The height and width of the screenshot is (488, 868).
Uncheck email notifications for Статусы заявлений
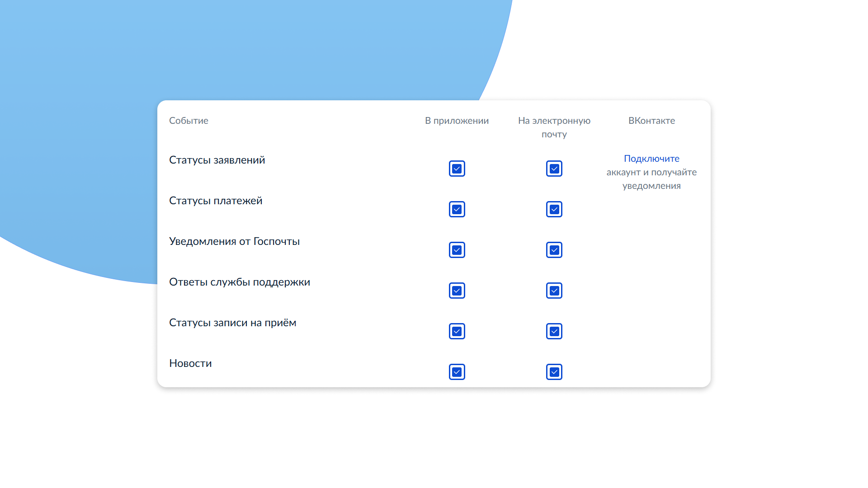tap(554, 169)
